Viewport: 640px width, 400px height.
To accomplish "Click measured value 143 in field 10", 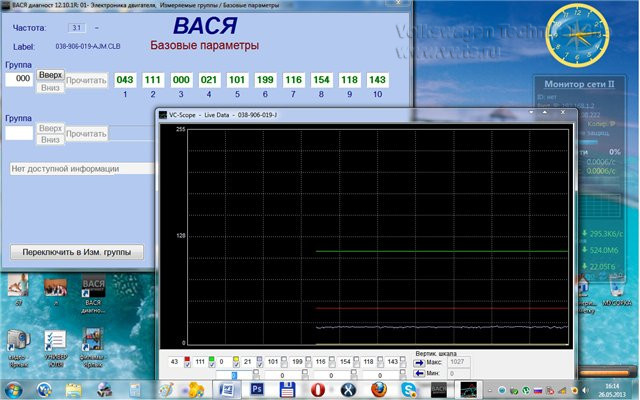I will tap(377, 80).
